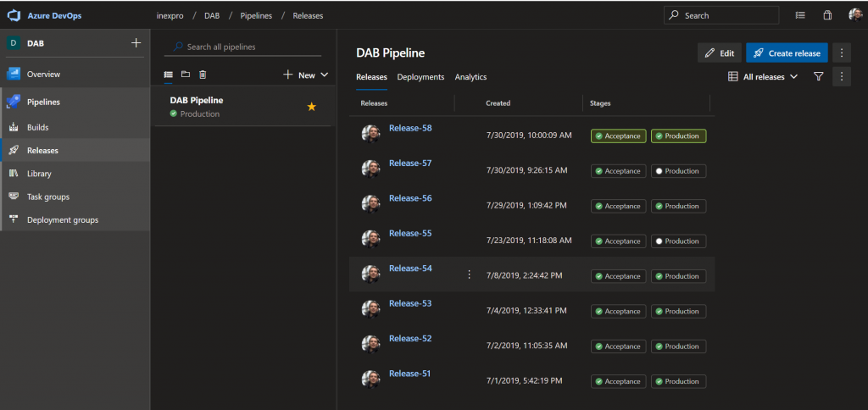Open Library in the sidebar
Screen dimensions: 868x410
(75, 174)
